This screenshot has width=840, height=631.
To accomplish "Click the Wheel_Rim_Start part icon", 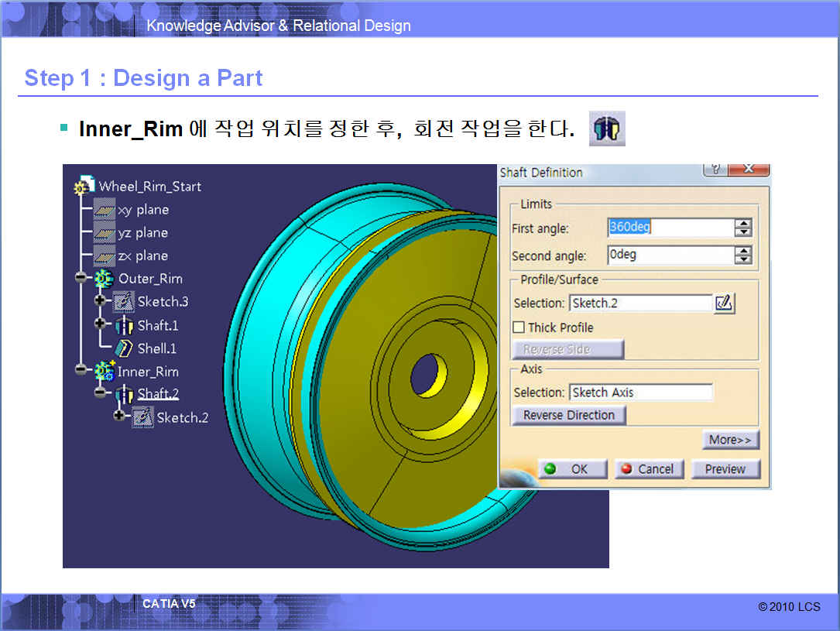I will (x=84, y=187).
